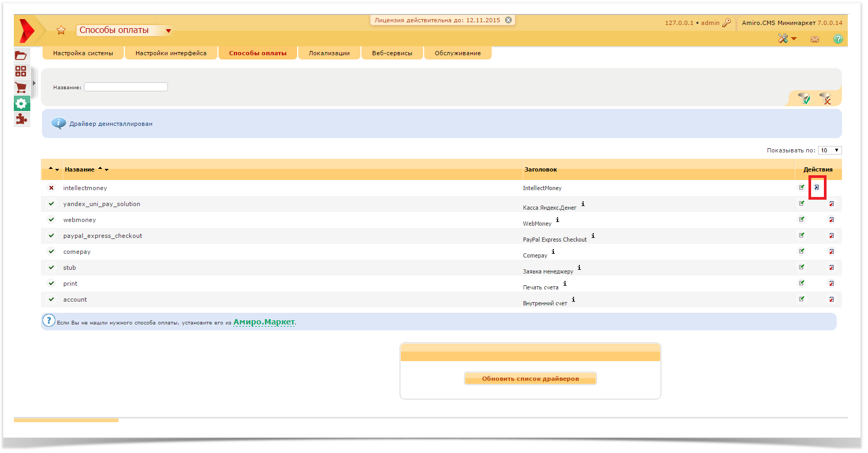The image size is (868, 453).
Task: Toggle the red cross status of intellectmoney
Action: [51, 188]
